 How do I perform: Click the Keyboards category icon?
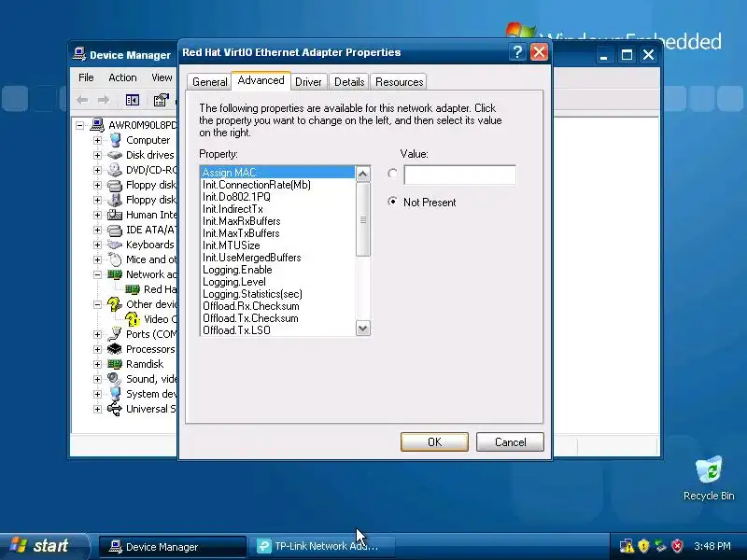pos(115,245)
